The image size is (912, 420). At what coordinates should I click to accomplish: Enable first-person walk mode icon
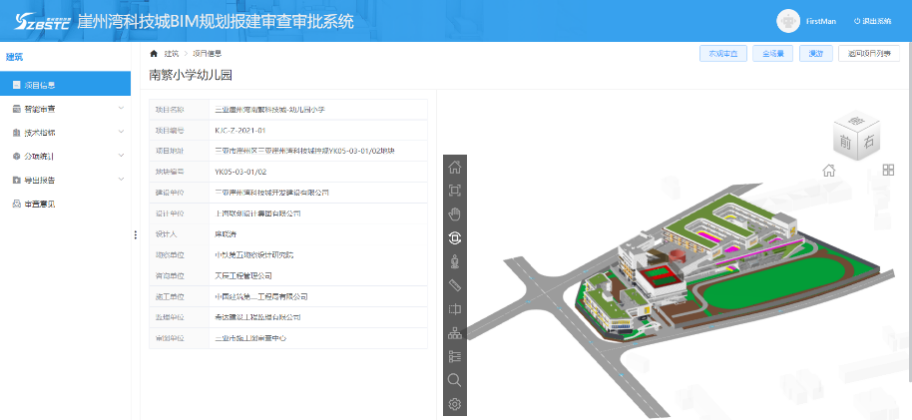(455, 262)
